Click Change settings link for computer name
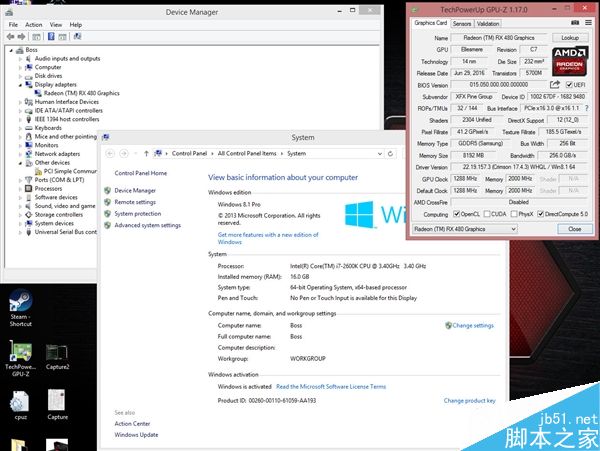The width and height of the screenshot is (600, 451). 473,326
